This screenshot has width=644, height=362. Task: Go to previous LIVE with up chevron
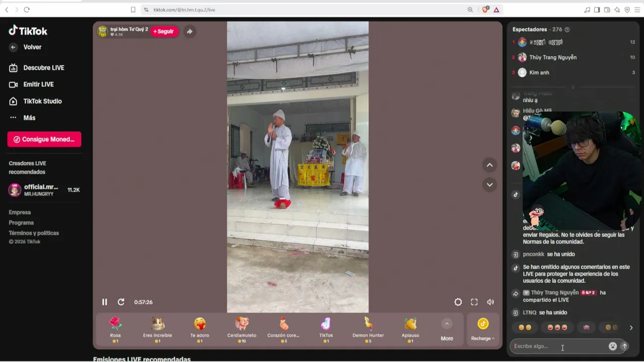point(490,165)
